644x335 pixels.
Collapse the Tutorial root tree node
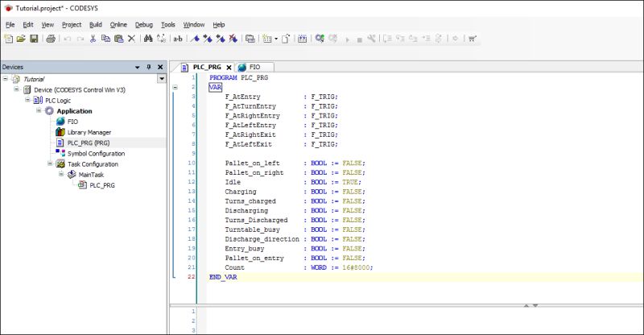[6, 78]
